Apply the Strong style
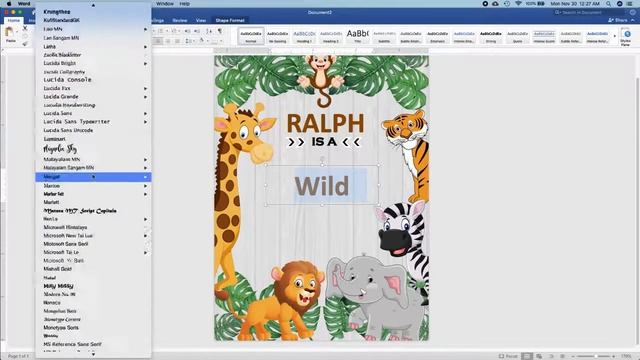The height and width of the screenshot is (360, 640). pyautogui.click(x=491, y=36)
